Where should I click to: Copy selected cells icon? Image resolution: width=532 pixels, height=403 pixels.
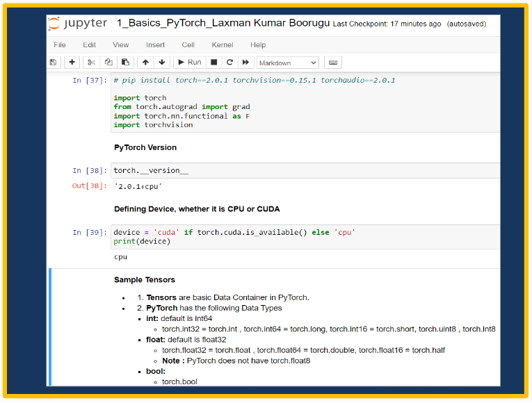pyautogui.click(x=108, y=63)
